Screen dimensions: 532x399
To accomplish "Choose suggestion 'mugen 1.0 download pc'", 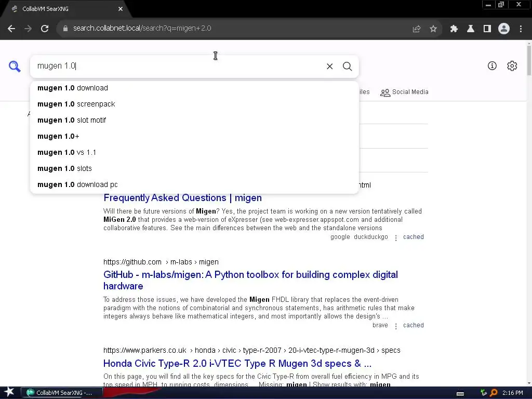I will coord(194,184).
